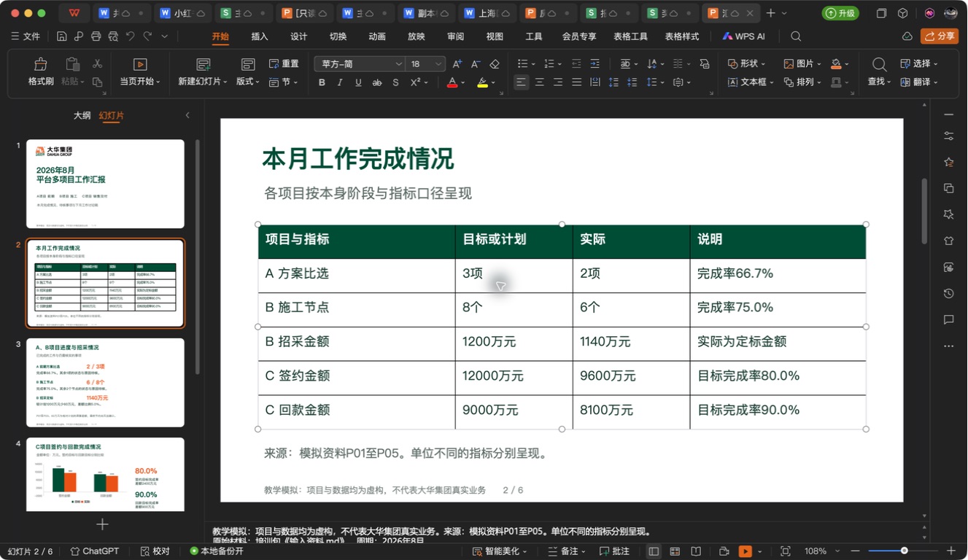968x560 pixels.
Task: Click the cloud sync icon beside Share
Action: [907, 36]
